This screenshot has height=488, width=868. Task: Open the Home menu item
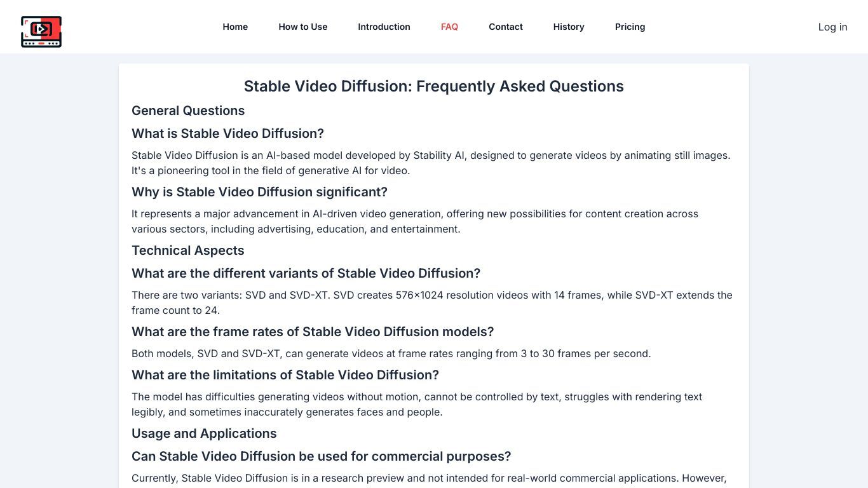[235, 27]
